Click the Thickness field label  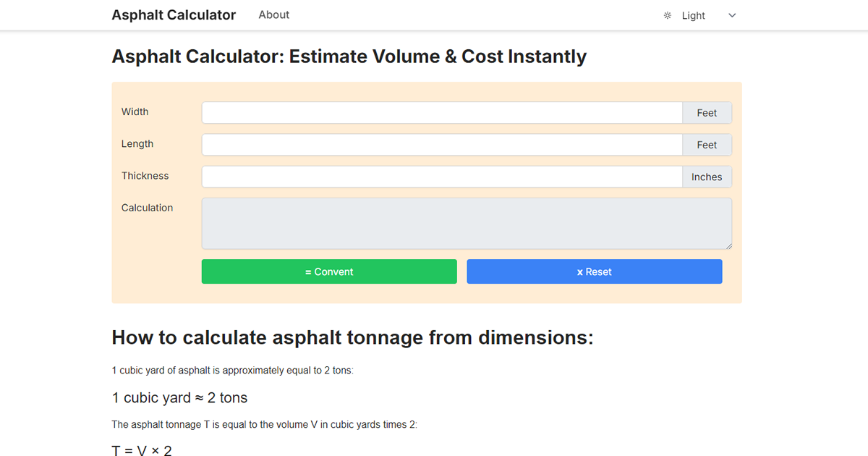click(x=145, y=175)
